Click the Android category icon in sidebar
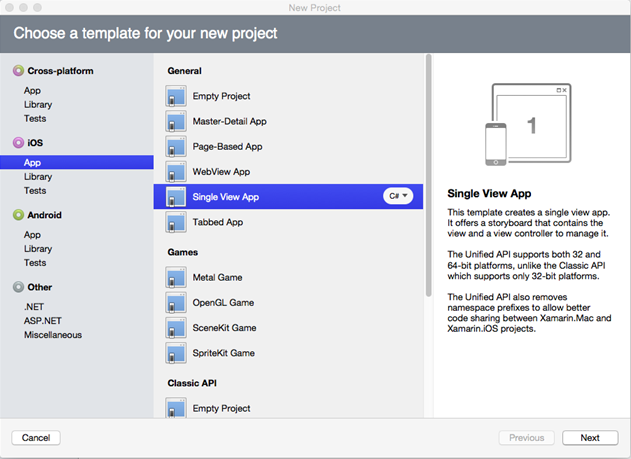631x459 pixels. 17,215
